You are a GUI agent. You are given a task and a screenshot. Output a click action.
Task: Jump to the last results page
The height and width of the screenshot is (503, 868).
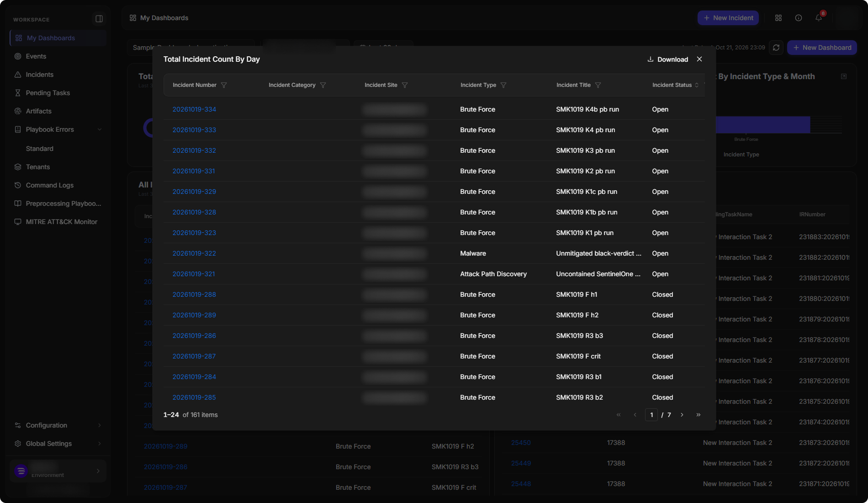pyautogui.click(x=699, y=415)
